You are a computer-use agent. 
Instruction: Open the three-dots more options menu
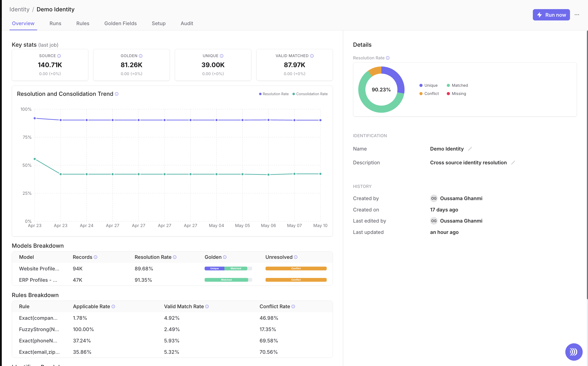click(x=577, y=15)
